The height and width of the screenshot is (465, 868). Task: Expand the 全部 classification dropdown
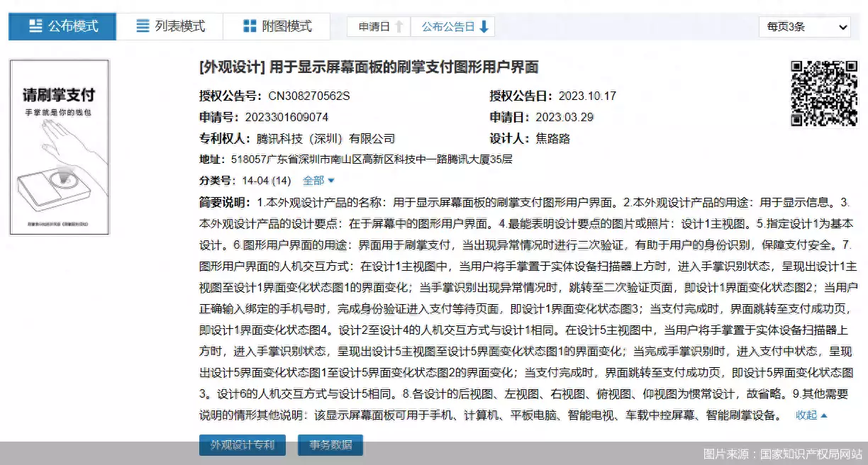click(318, 181)
